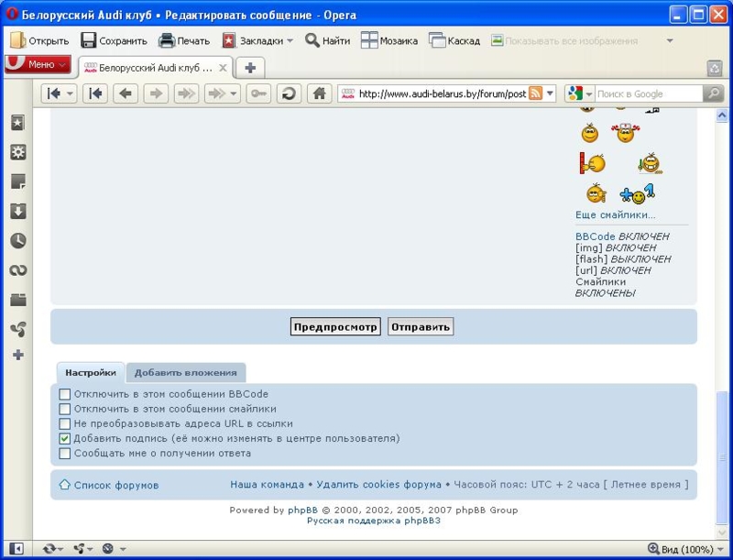Reload the page with the refresh button
Viewport: 733px width, 560px height.
[x=289, y=94]
